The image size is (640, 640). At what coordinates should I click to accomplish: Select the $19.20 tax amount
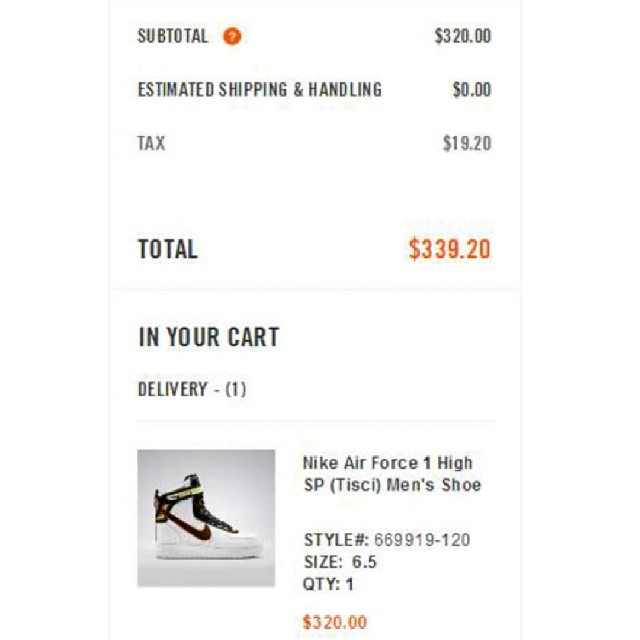coord(466,143)
